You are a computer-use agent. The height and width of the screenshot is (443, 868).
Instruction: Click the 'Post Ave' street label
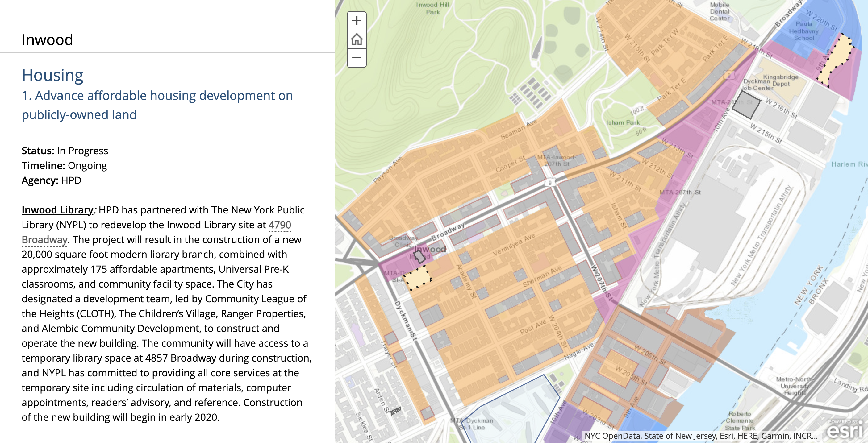click(x=533, y=327)
